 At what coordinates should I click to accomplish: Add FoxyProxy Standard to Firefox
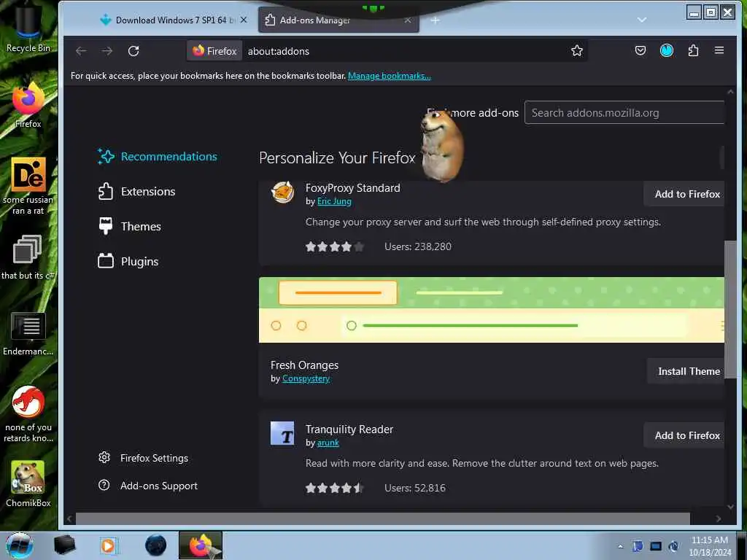684,194
